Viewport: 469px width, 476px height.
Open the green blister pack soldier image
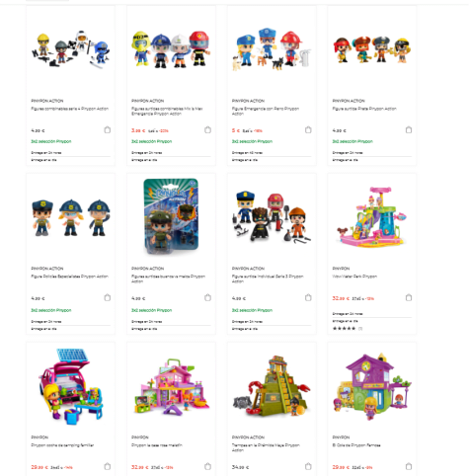tap(171, 216)
